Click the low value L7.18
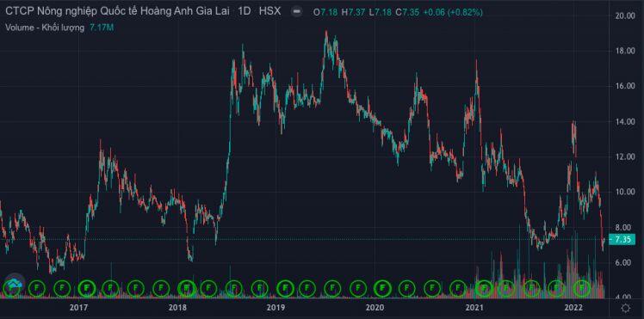Screen dimensions: 644x319 (380, 12)
